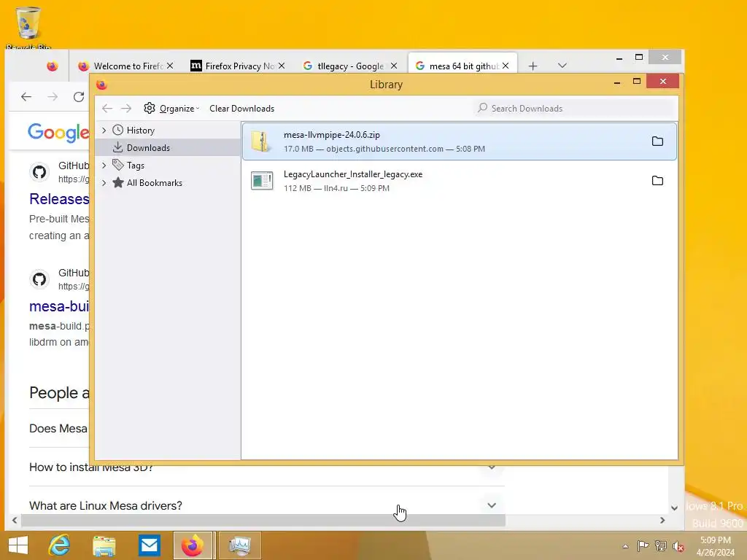Select LegacyLauncher_Installer_legacy.exe download entry
This screenshot has height=560, width=747.
(x=460, y=181)
